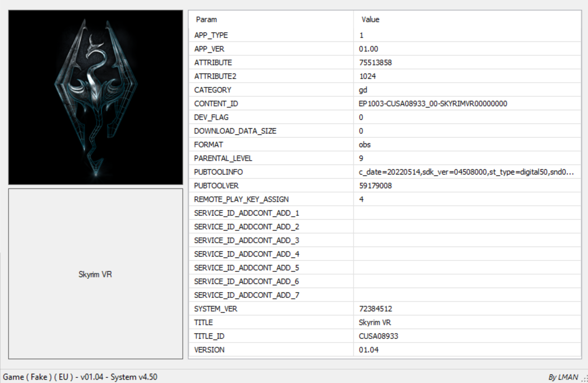Select the PARENTAL_LEVEL row name
This screenshot has height=383, width=588.
(x=223, y=158)
